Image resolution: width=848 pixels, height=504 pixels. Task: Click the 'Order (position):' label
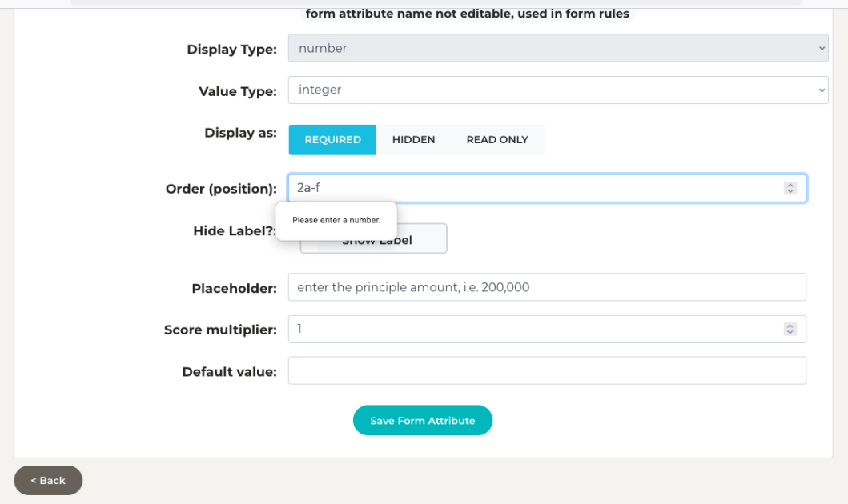[221, 189]
